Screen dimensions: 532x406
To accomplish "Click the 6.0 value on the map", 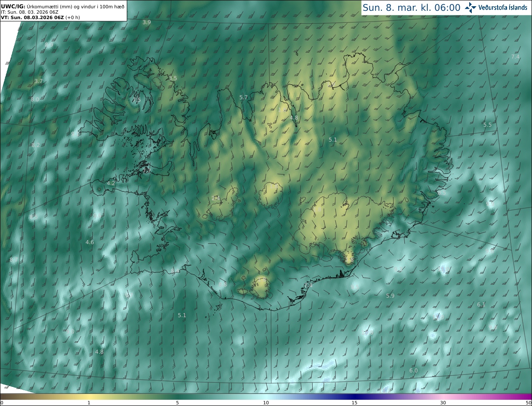I will (414, 370).
